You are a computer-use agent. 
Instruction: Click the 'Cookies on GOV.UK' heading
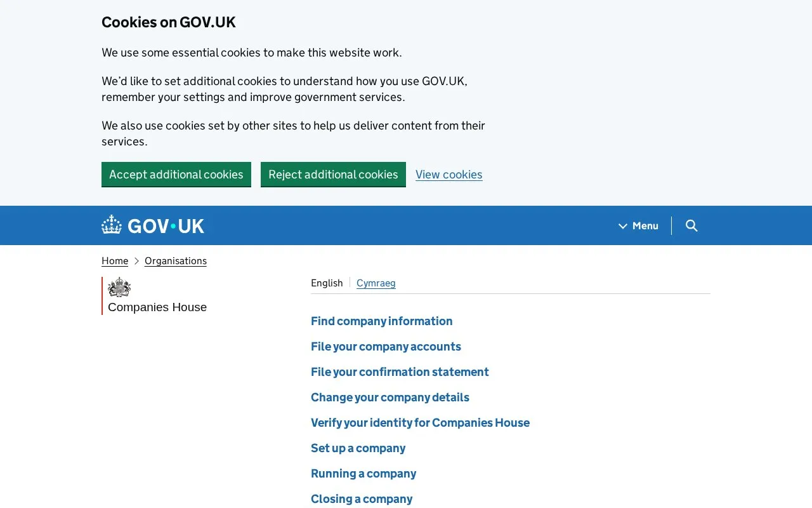pyautogui.click(x=169, y=22)
